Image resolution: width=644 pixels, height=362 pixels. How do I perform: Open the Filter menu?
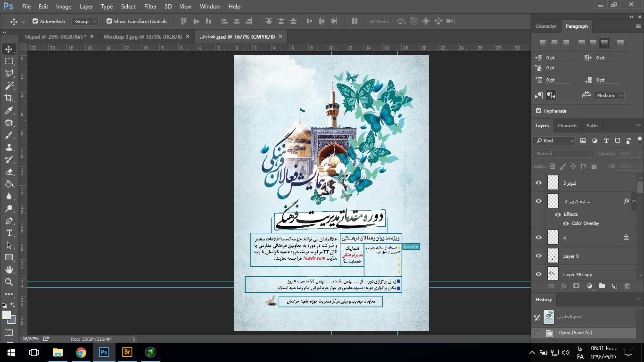(x=150, y=7)
